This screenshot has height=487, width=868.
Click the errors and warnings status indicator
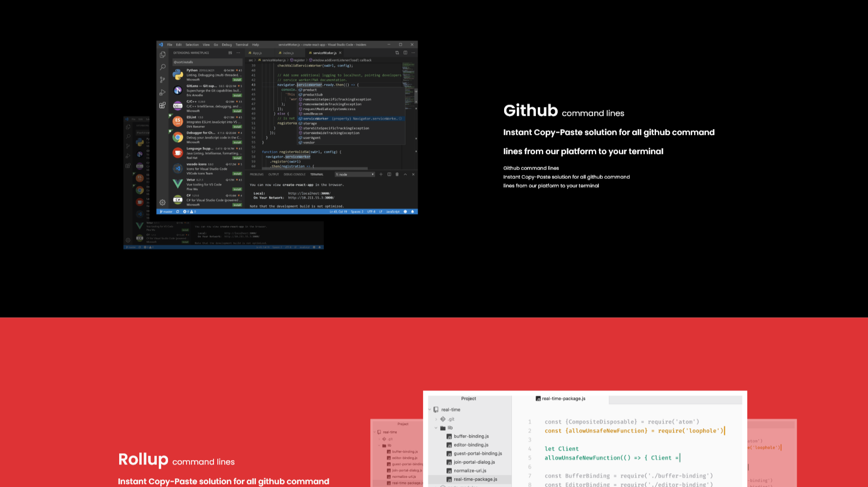tap(190, 212)
